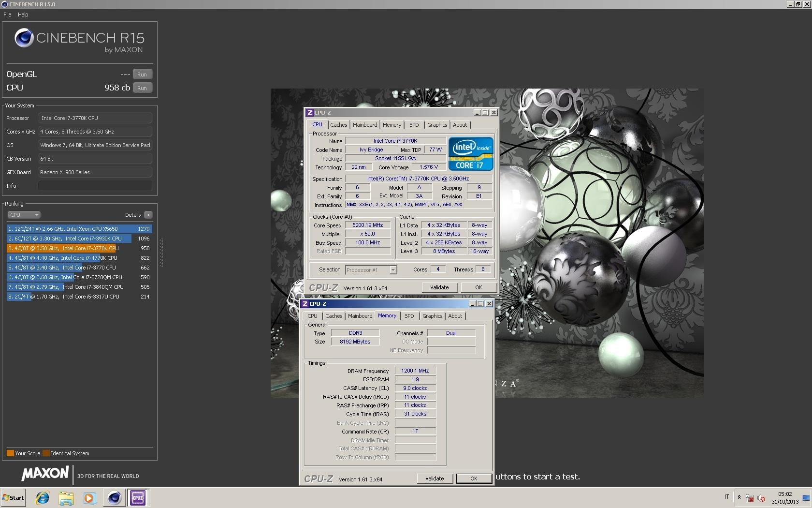Open Mainboard tab in upper CPU-Z window
Screen dimensions: 812x508
click(365, 125)
